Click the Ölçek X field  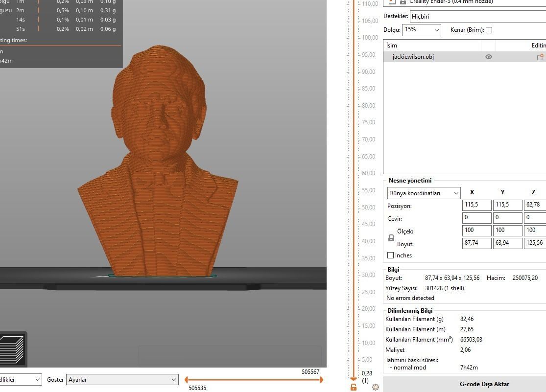pyautogui.click(x=476, y=230)
